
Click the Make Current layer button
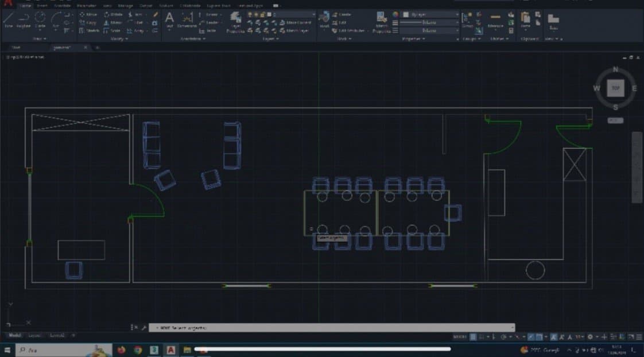pyautogui.click(x=295, y=22)
